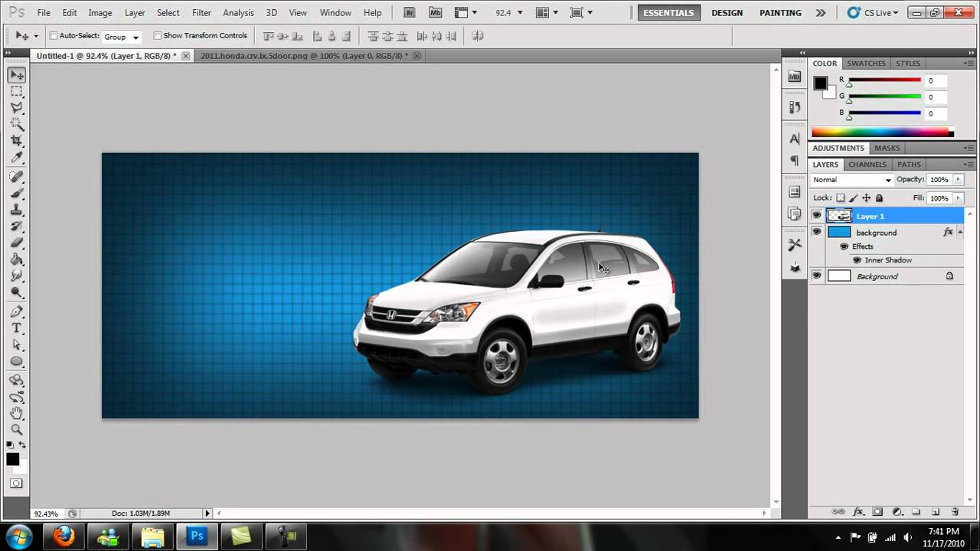Launch Bridge from the application bar
The width and height of the screenshot is (980, 551).
click(410, 12)
